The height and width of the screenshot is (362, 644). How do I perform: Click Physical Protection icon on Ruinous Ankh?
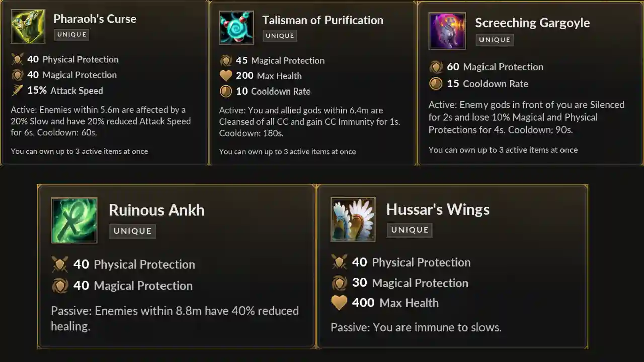[60, 264]
